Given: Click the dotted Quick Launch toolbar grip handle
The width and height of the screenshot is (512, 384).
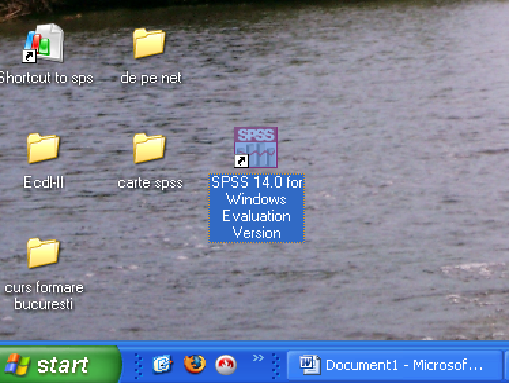Looking at the screenshot, I should (x=139, y=366).
